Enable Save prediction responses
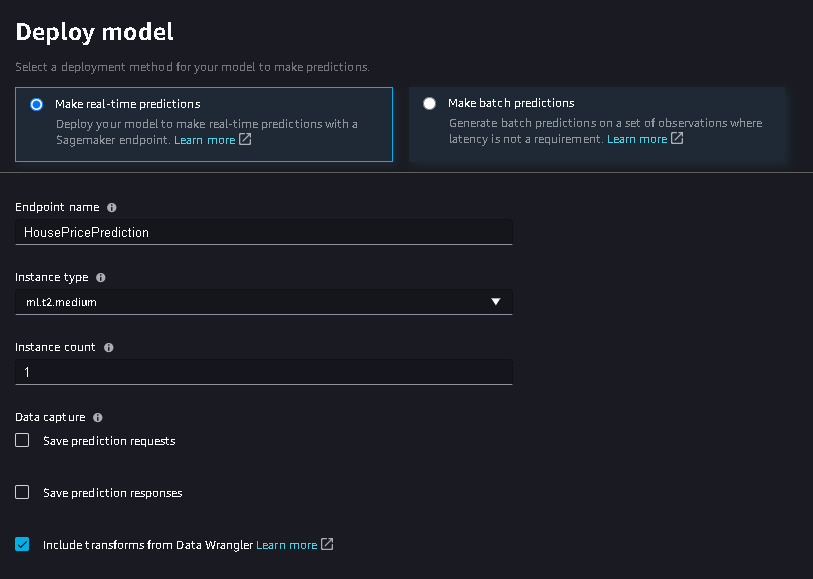This screenshot has width=813, height=579. pos(22,492)
